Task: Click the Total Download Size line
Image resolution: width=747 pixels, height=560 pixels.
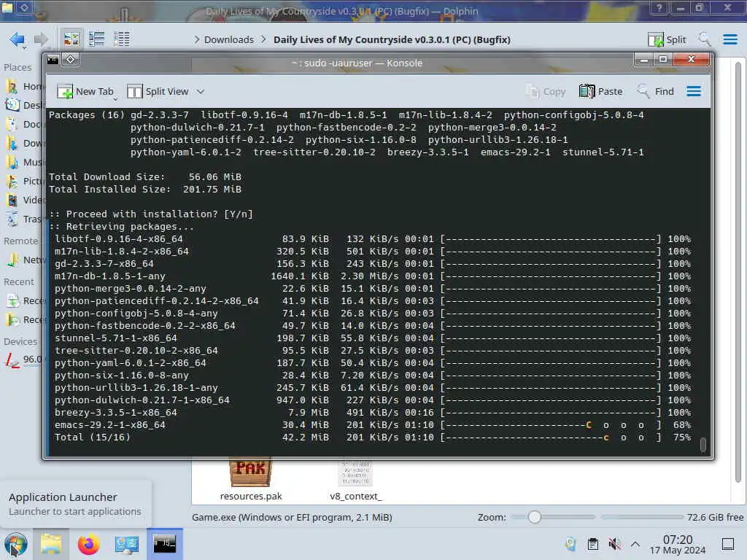Action: click(x=145, y=176)
